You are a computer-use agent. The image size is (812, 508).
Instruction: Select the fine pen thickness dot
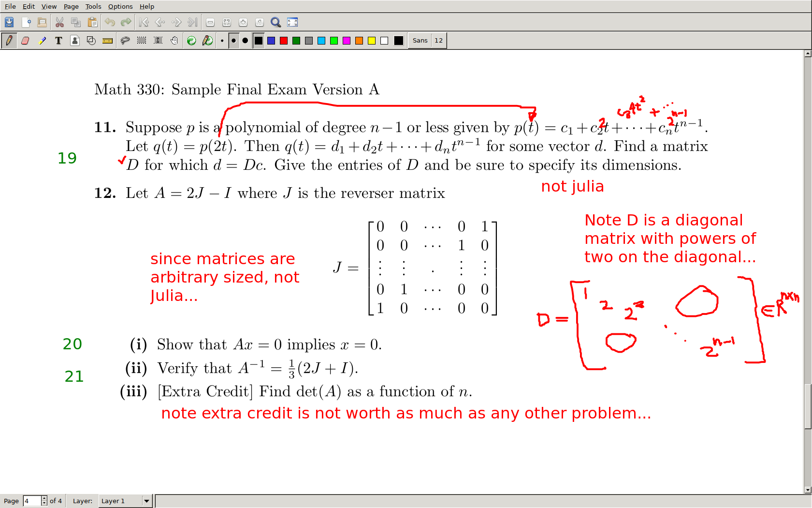click(x=222, y=41)
